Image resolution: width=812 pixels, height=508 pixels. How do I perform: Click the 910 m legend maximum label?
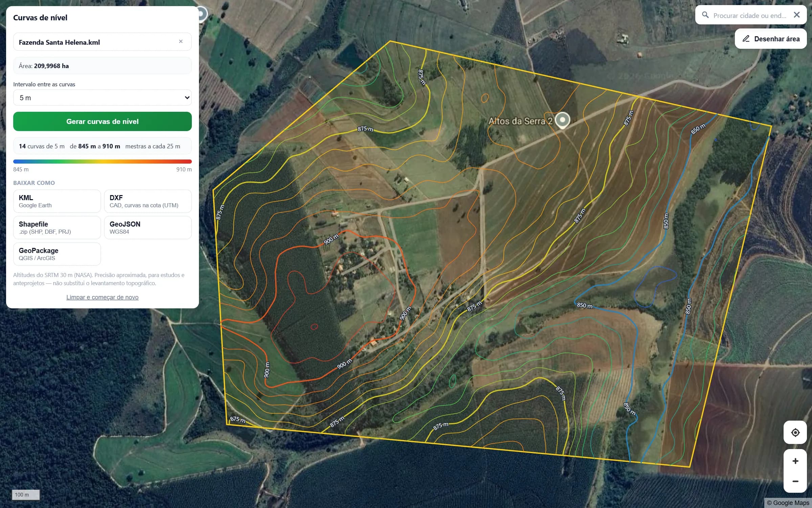coord(184,169)
